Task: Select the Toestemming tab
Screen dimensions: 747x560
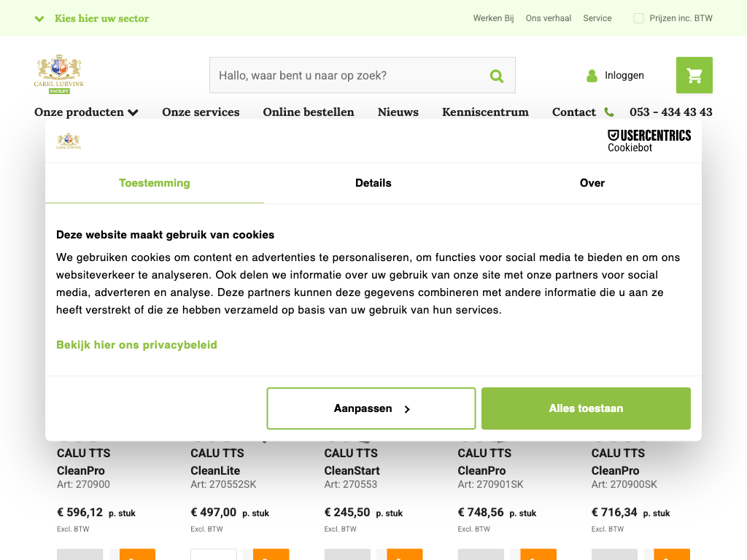Action: pyautogui.click(x=155, y=183)
